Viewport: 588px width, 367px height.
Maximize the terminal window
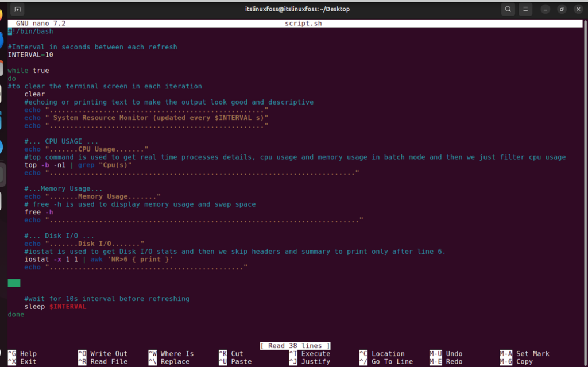pyautogui.click(x=562, y=9)
